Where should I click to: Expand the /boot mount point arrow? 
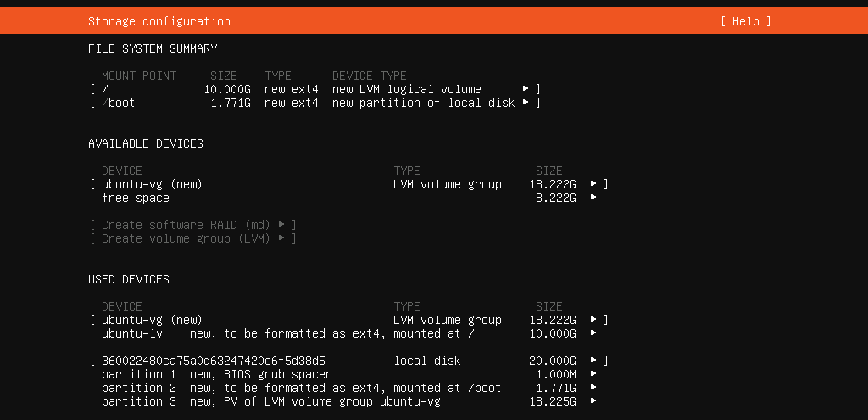526,103
